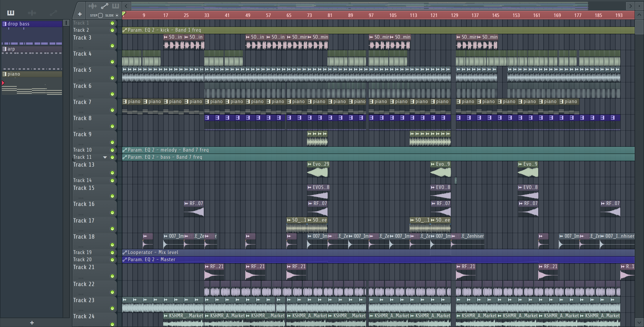Open the EVOS..8 clip menu icon on Track 15
The image size is (644, 327).
coord(309,187)
